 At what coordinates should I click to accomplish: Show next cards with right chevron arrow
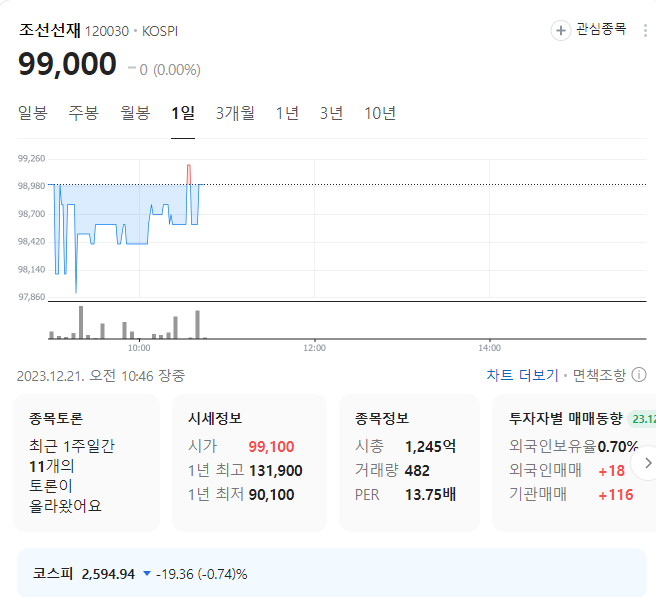pyautogui.click(x=648, y=463)
